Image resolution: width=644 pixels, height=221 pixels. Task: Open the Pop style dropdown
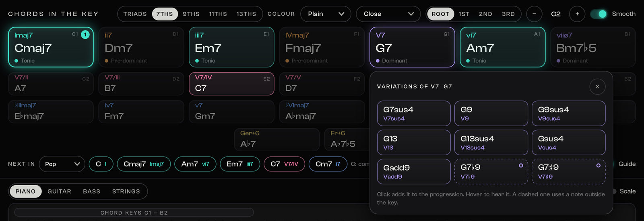pos(62,164)
